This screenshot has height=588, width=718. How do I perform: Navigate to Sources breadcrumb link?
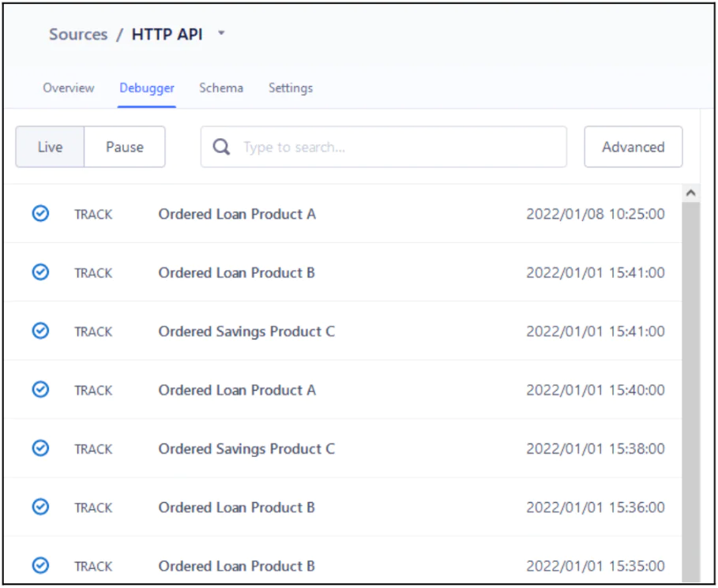(x=78, y=34)
